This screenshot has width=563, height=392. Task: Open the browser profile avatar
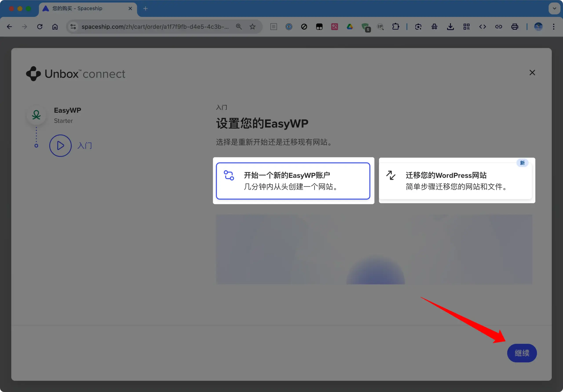[x=538, y=26]
